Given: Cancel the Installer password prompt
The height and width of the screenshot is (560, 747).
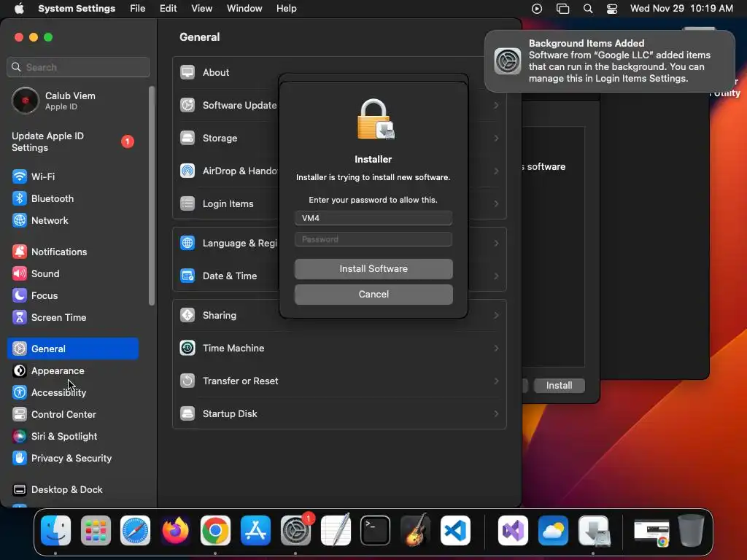Looking at the screenshot, I should coord(373,295).
